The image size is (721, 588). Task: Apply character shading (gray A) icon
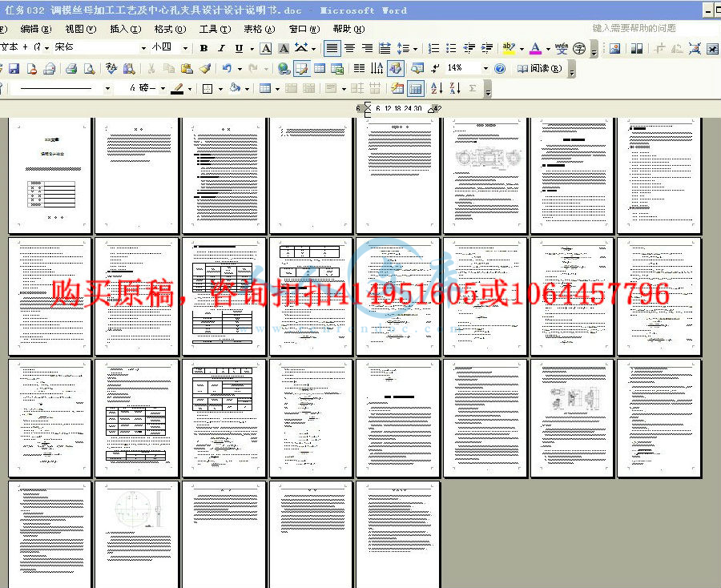coord(284,48)
